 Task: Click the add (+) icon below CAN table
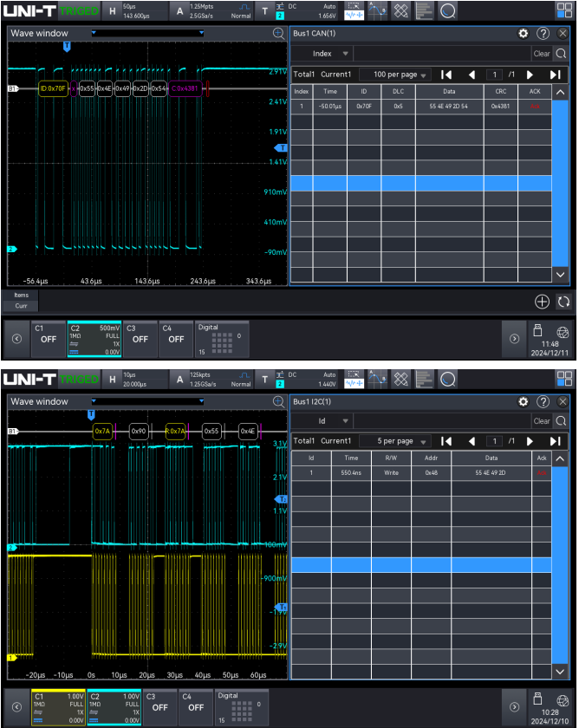(542, 302)
